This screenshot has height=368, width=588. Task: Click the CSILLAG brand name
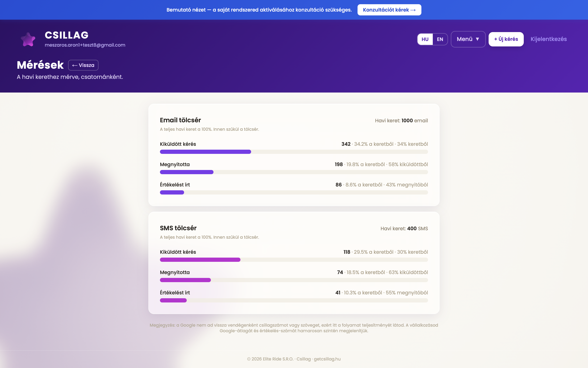point(66,35)
